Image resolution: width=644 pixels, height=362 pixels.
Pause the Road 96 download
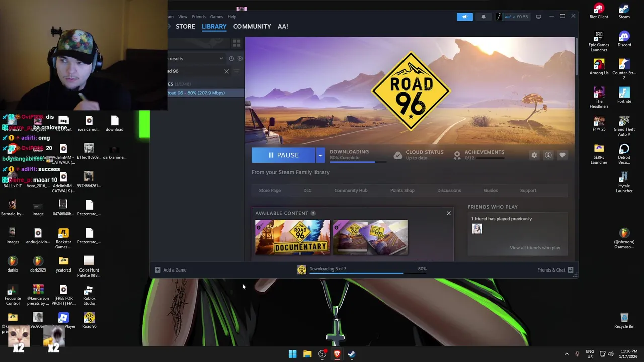click(283, 155)
